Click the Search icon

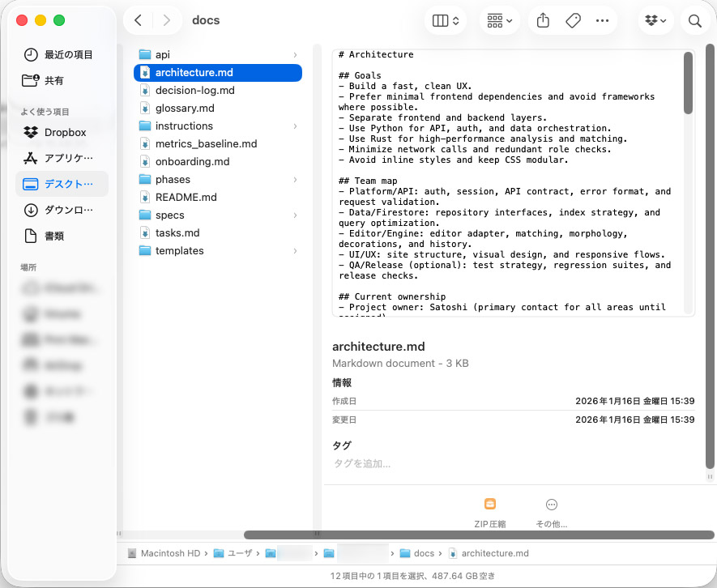[x=695, y=19]
